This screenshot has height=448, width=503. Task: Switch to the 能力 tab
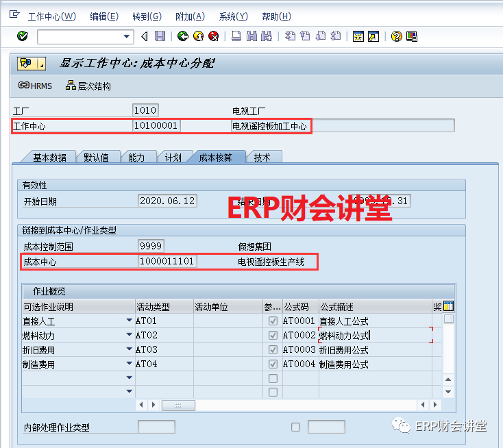click(136, 158)
